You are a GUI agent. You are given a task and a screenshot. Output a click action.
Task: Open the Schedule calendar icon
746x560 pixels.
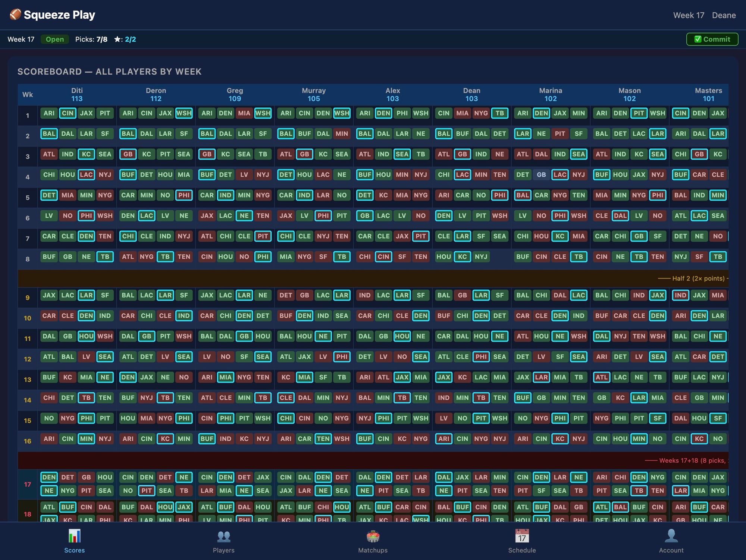(522, 536)
